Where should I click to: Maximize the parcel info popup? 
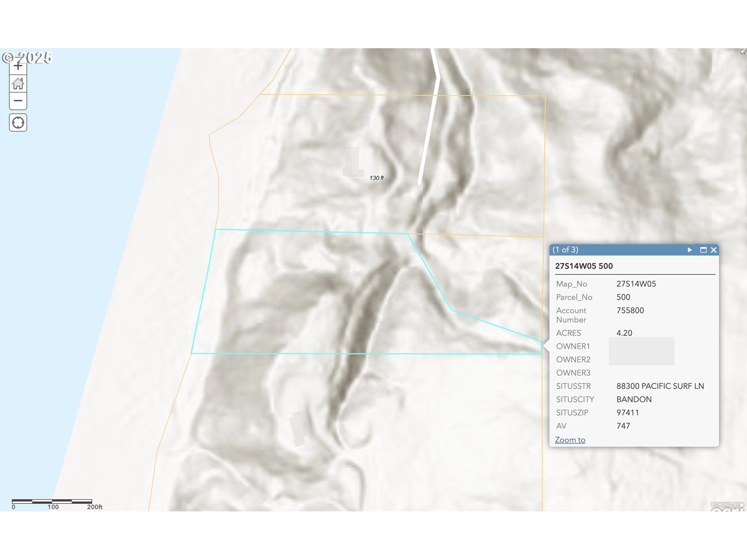703,250
